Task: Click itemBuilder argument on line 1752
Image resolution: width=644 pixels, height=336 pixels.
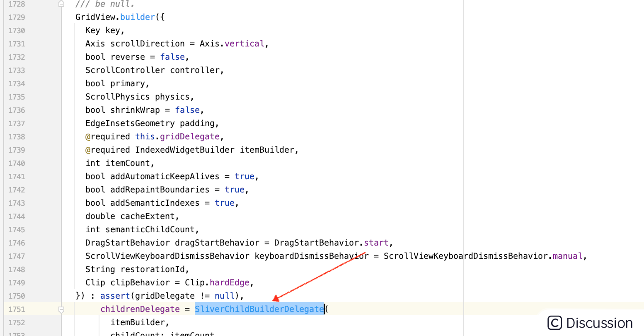Action: 138,322
